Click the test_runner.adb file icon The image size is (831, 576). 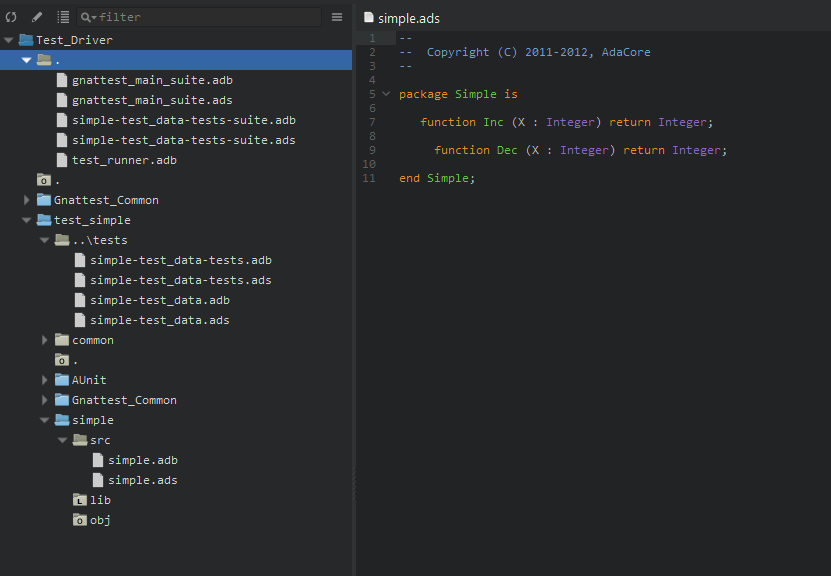click(62, 160)
